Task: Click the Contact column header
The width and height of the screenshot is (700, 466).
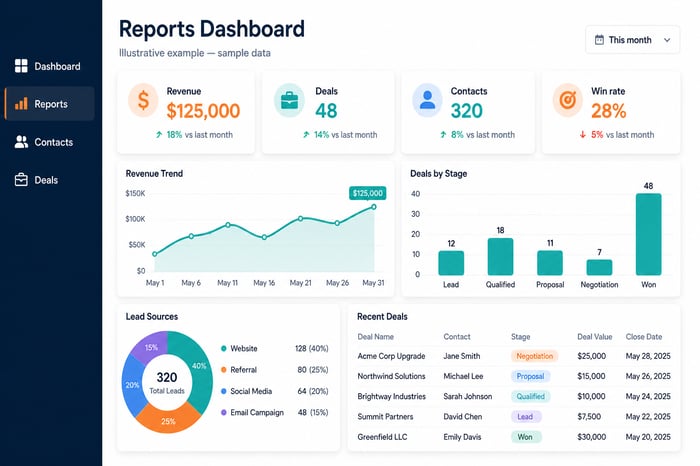Action: click(x=457, y=337)
